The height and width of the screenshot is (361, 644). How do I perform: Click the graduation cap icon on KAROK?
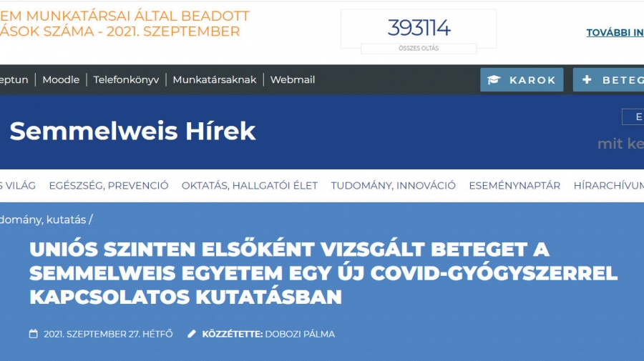tap(494, 79)
